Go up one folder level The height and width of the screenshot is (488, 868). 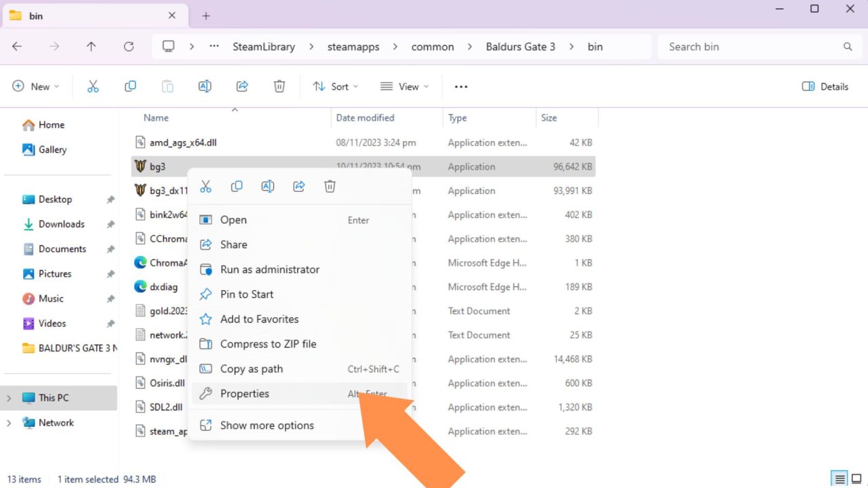point(92,47)
